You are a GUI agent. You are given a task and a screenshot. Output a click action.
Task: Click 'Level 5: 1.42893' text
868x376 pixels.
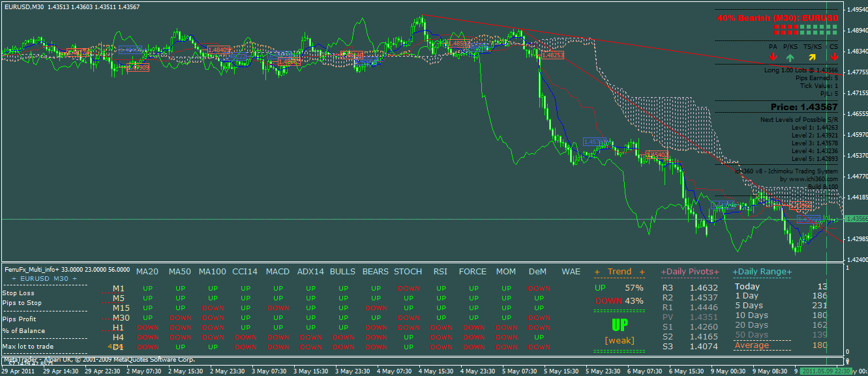(815, 158)
